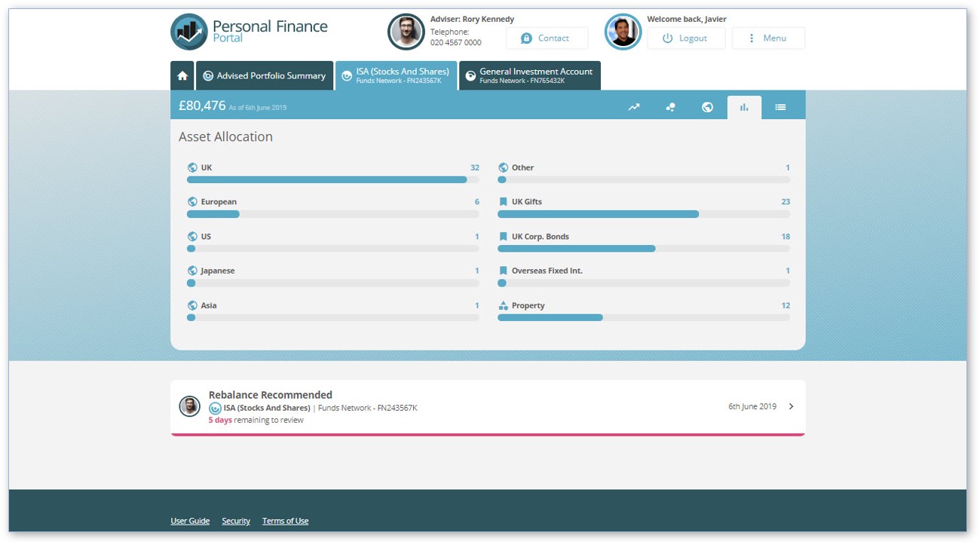Click the globe icon beside Asia
The height and width of the screenshot is (545, 980).
(x=192, y=305)
